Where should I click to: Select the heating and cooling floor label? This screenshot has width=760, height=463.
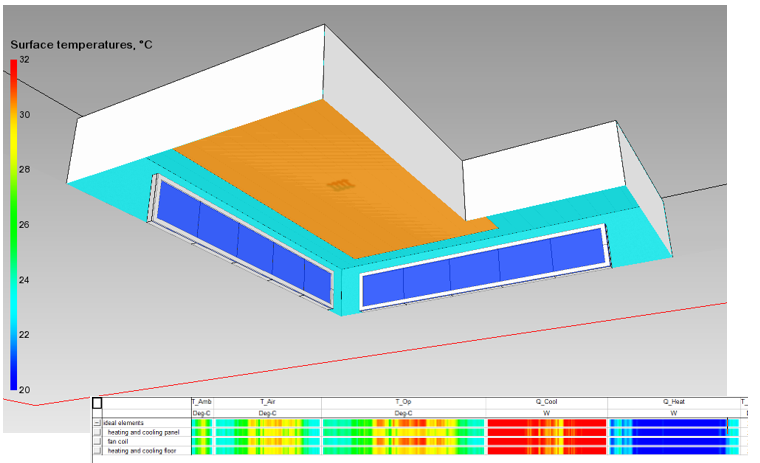144,451
